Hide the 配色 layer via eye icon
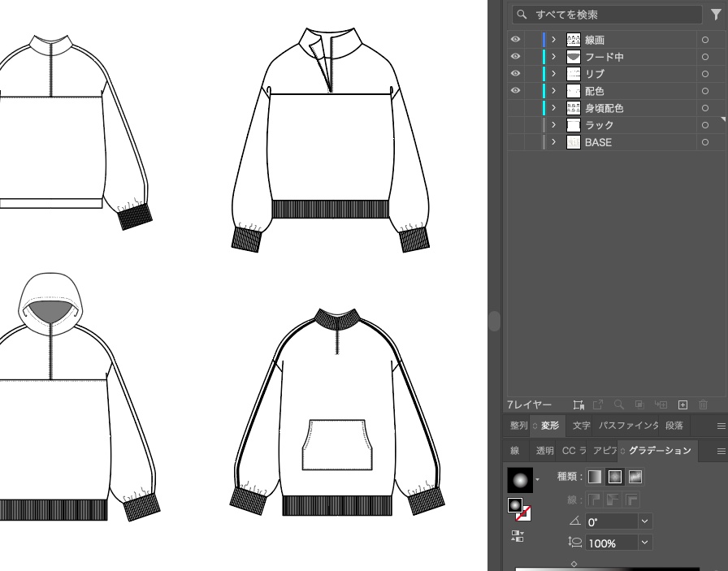This screenshot has height=571, width=728. (515, 90)
